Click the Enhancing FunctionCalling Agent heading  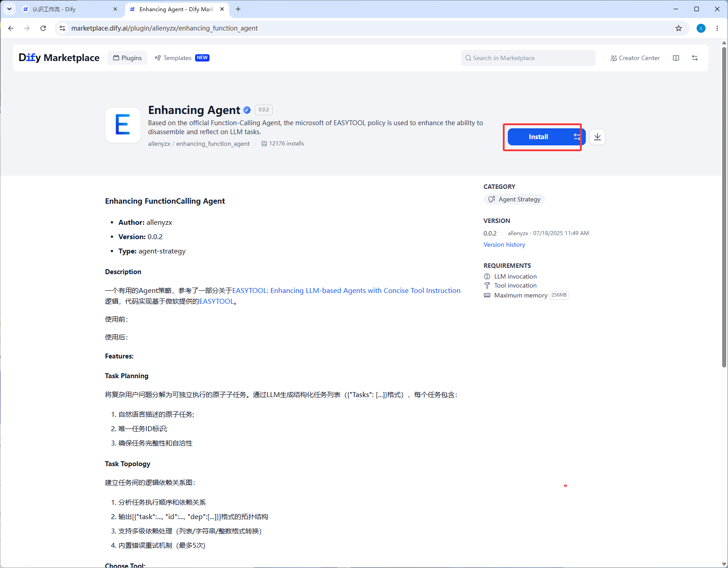point(165,201)
